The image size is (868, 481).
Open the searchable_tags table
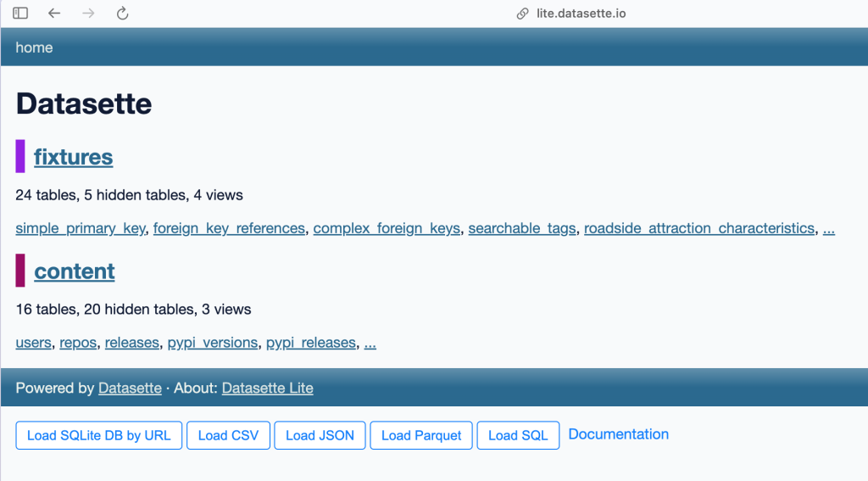[522, 228]
